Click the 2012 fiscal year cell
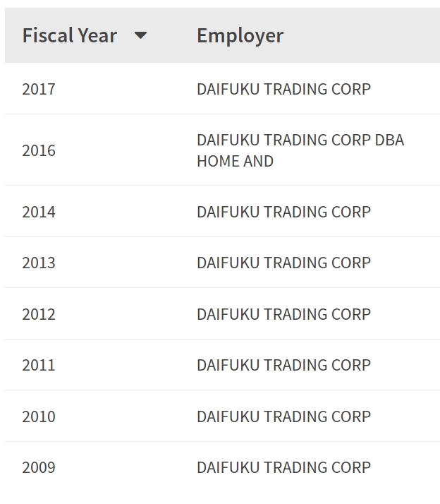440x504 pixels. [39, 314]
